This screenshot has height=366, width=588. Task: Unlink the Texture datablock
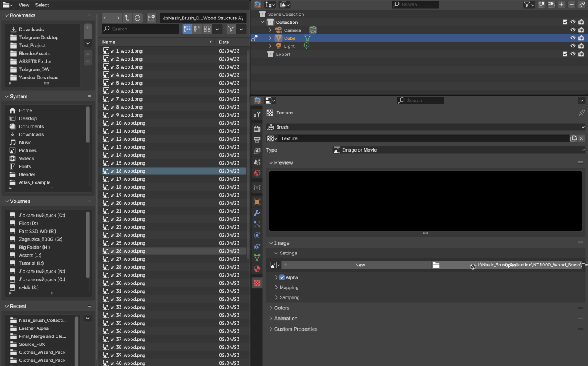click(581, 138)
